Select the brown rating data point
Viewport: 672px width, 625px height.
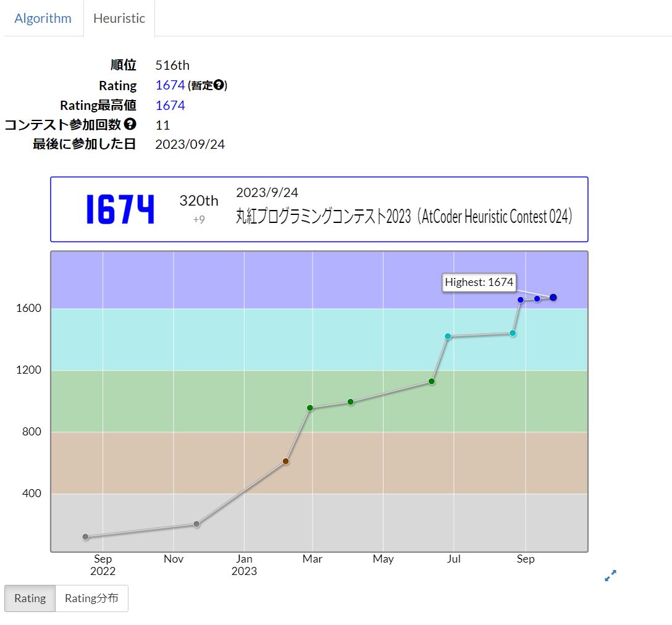pos(285,461)
